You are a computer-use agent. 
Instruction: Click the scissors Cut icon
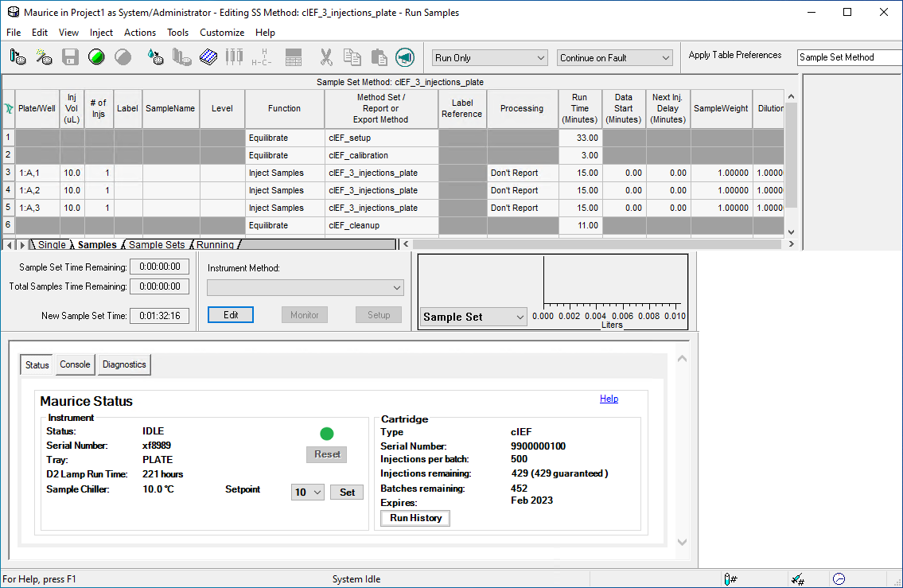(326, 57)
